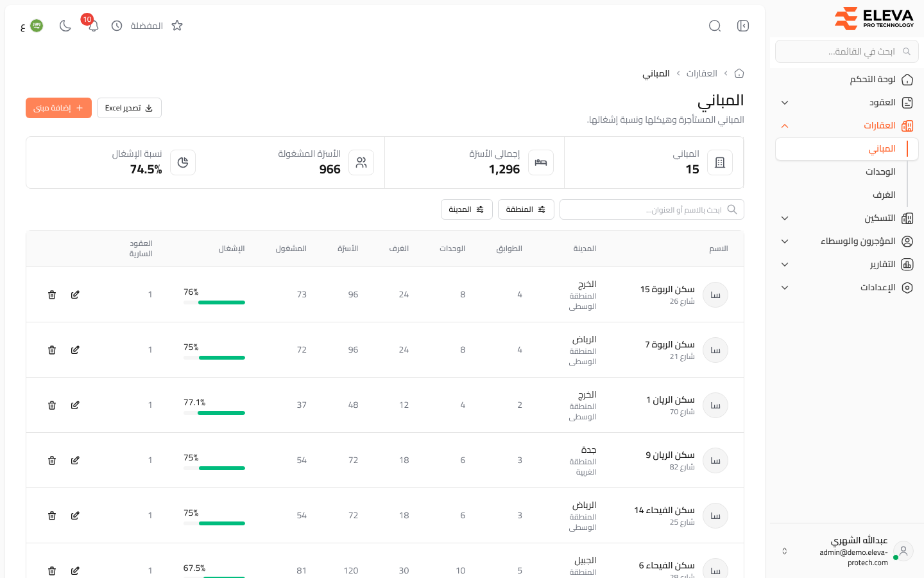Image resolution: width=924 pixels, height=578 pixels.
Task: Expand المؤجرون والوسطاء sidebar menu
Action: (x=847, y=241)
